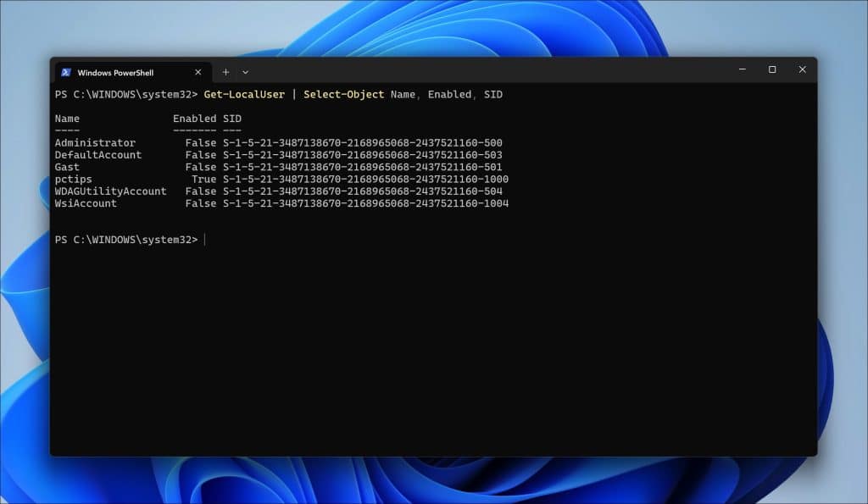868x504 pixels.
Task: Click the SID ending in -1000
Action: coord(366,180)
